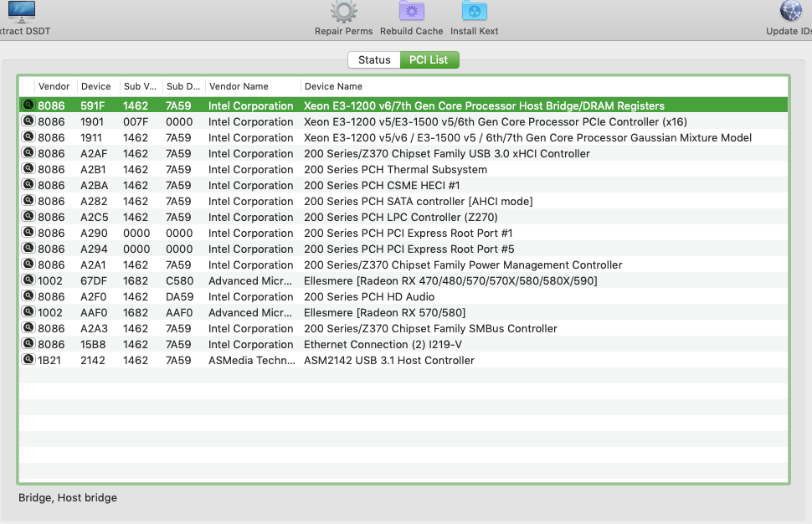Click 'Bridge, Host bridge' description text

coord(68,497)
